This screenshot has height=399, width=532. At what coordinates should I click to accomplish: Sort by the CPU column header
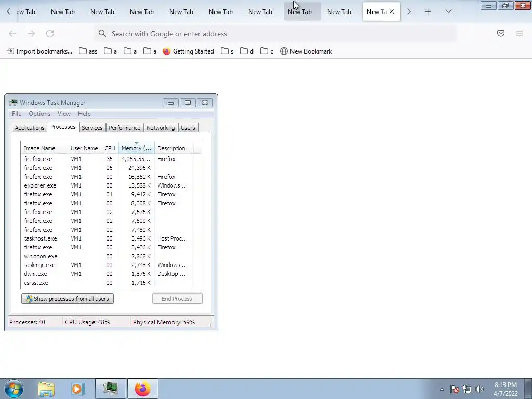click(110, 148)
